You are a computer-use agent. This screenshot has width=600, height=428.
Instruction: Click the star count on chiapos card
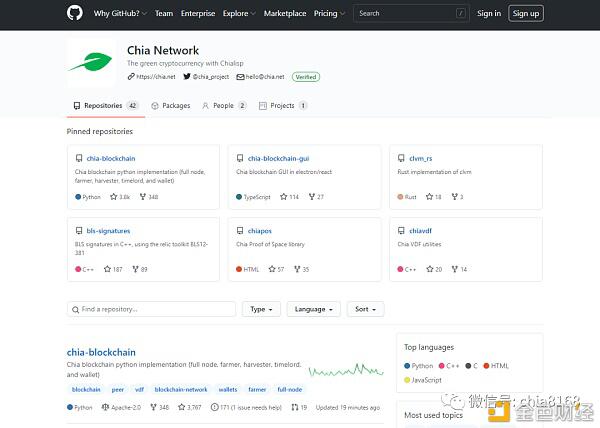[274, 269]
